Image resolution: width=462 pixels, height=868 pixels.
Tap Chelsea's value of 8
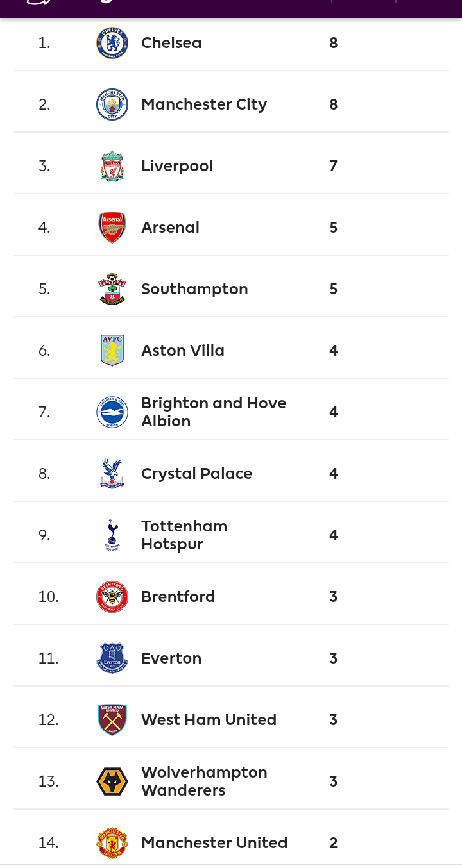point(334,43)
